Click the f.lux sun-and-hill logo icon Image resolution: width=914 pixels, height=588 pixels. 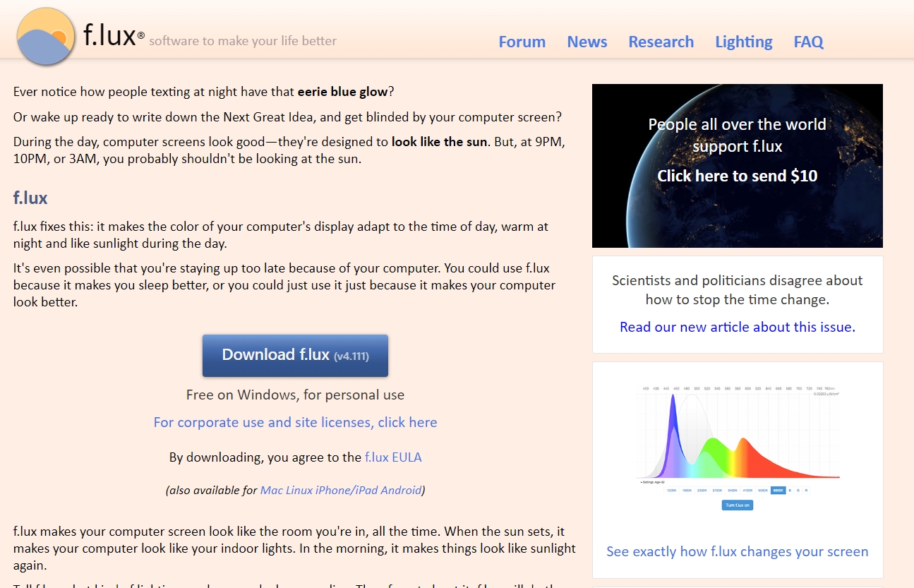46,37
